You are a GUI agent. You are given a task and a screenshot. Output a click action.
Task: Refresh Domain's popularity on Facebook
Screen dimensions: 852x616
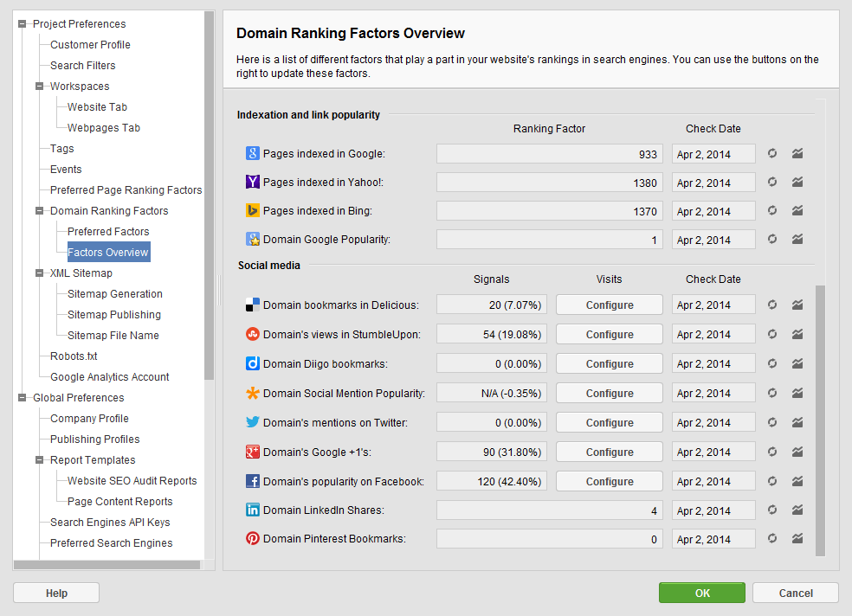(772, 481)
